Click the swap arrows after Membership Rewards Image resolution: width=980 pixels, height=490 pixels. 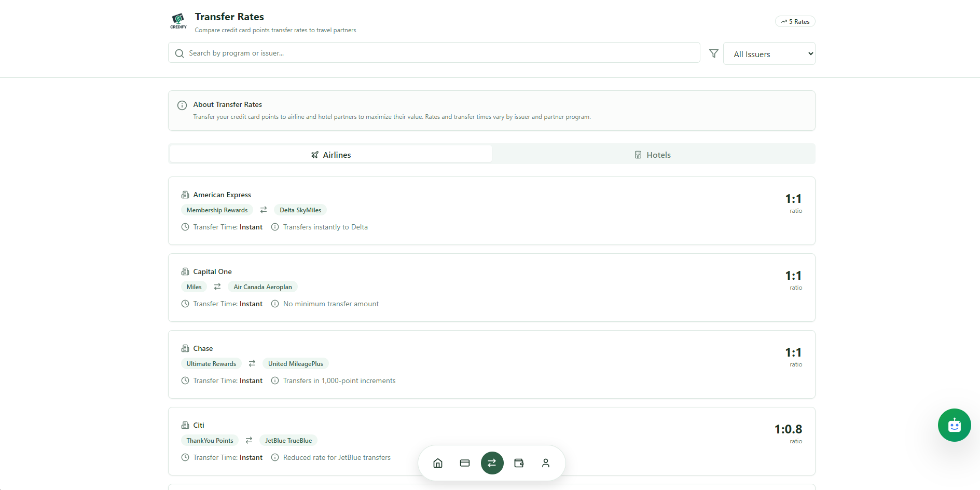(264, 210)
